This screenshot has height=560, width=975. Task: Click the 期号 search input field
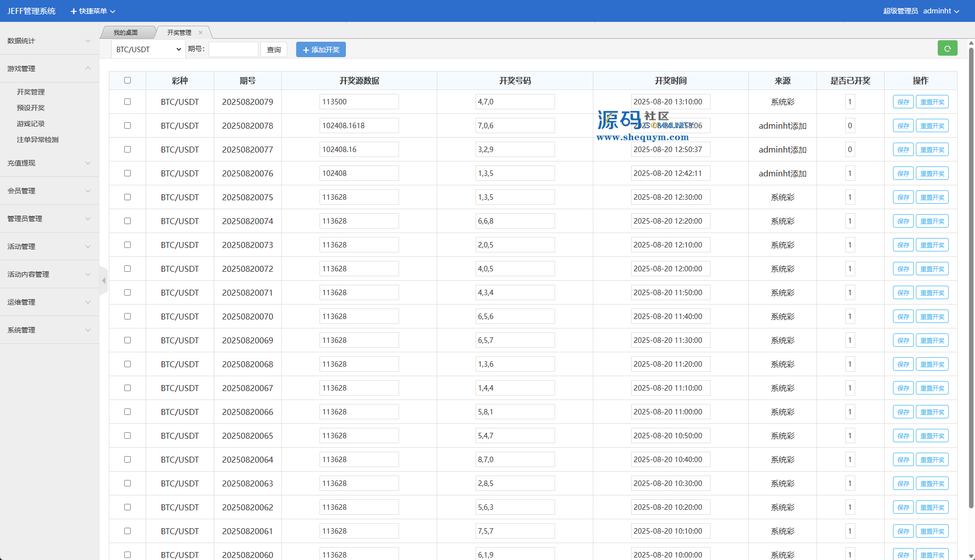pos(233,50)
